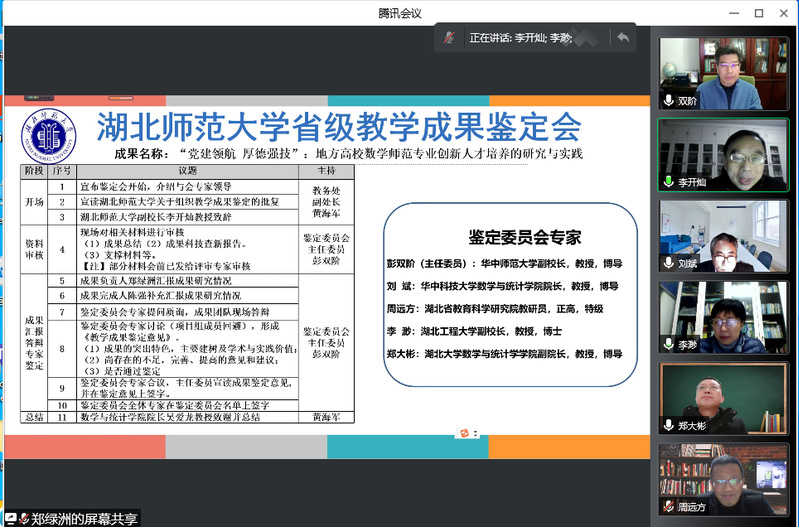Viewport: 799px width, 527px height.
Task: Click the microphone icon beside 李渺's name
Action: pos(669,345)
